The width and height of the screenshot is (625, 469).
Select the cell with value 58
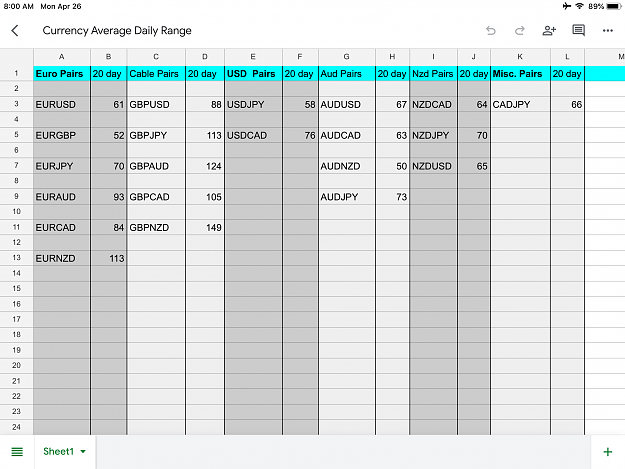(x=300, y=104)
